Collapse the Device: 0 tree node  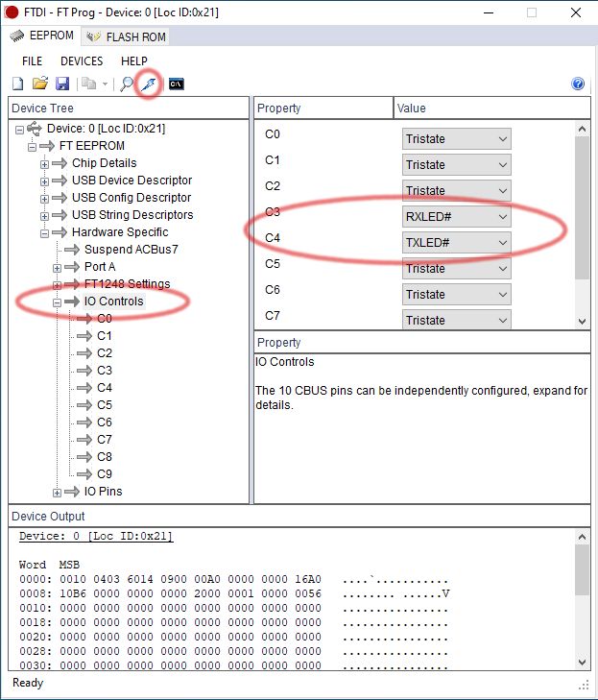[19, 130]
